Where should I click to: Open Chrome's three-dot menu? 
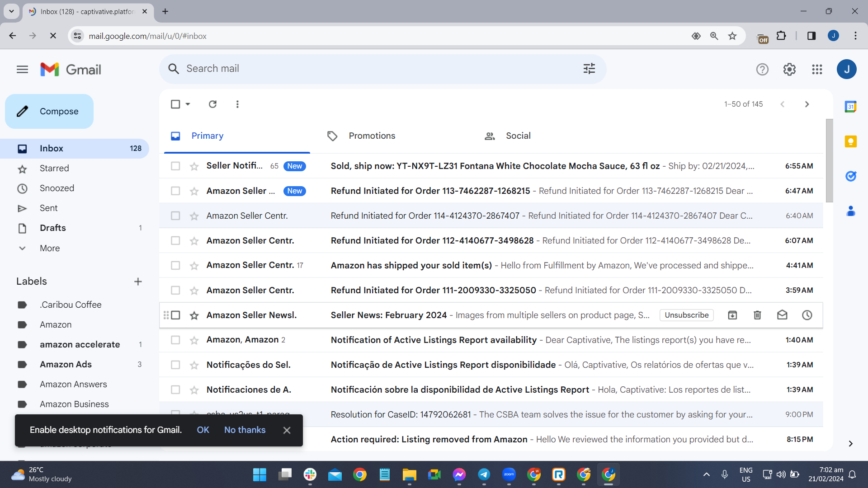(x=855, y=36)
